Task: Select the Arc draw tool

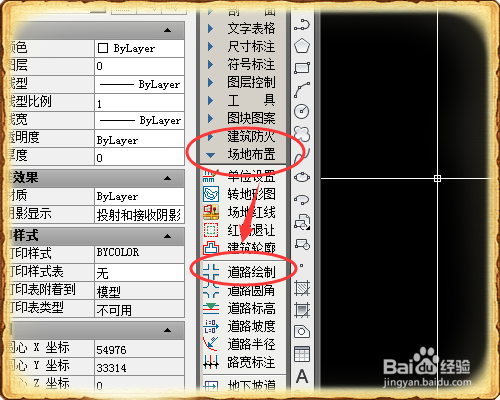Action: (x=302, y=90)
